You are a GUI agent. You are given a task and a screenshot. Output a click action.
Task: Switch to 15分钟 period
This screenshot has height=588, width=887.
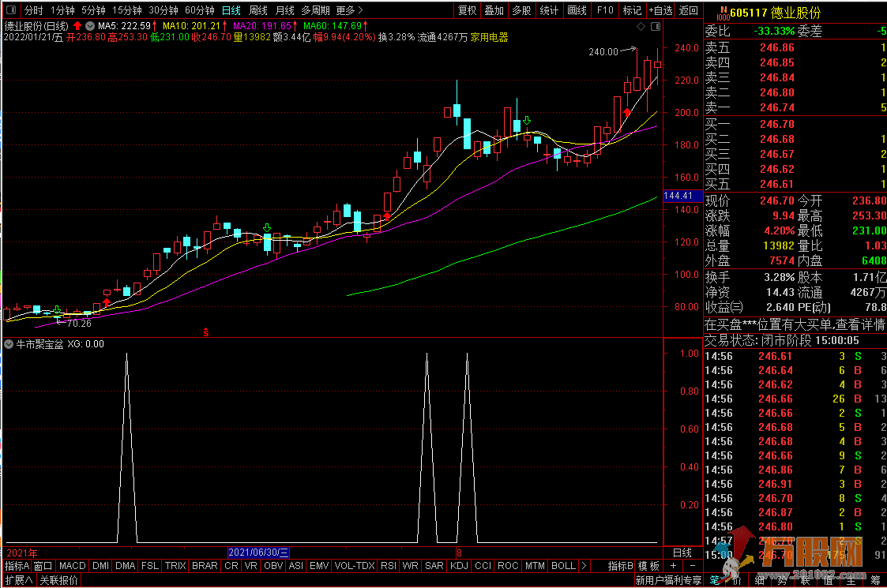click(x=126, y=10)
